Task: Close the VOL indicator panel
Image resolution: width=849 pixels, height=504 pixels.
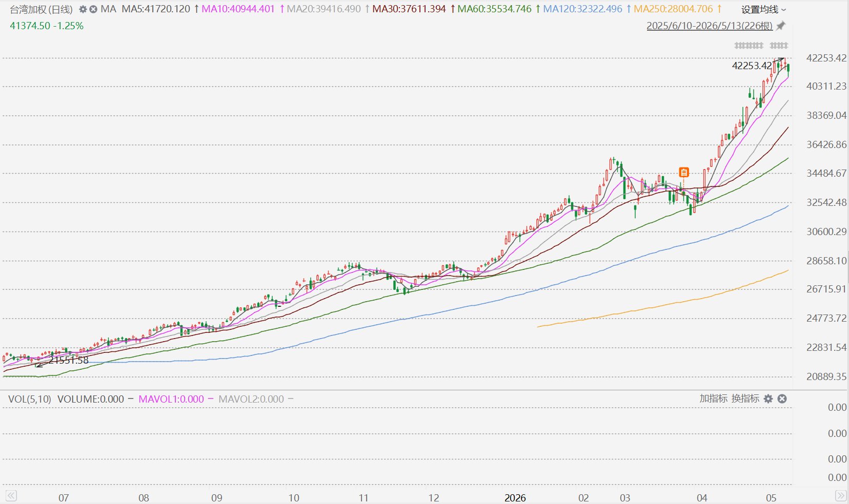Action: 782,398
